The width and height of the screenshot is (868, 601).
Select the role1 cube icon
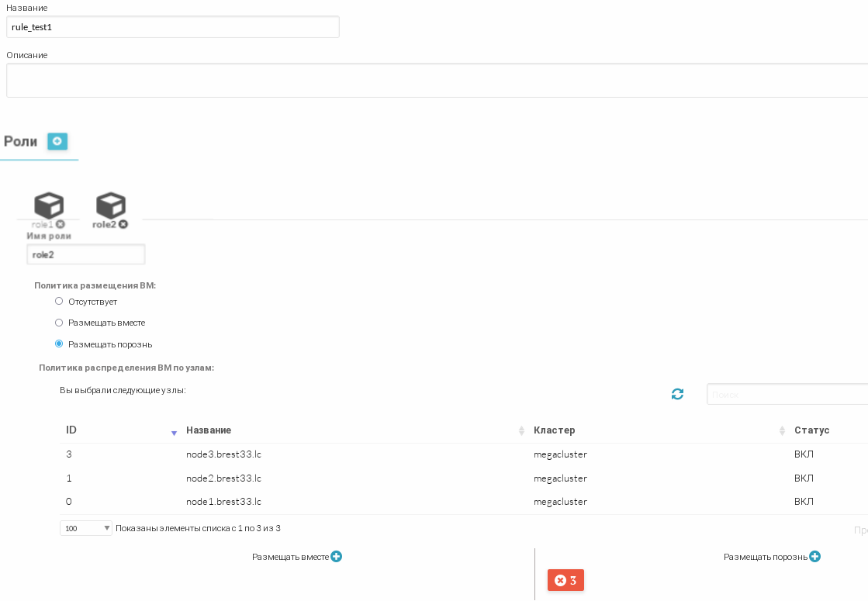pyautogui.click(x=49, y=206)
